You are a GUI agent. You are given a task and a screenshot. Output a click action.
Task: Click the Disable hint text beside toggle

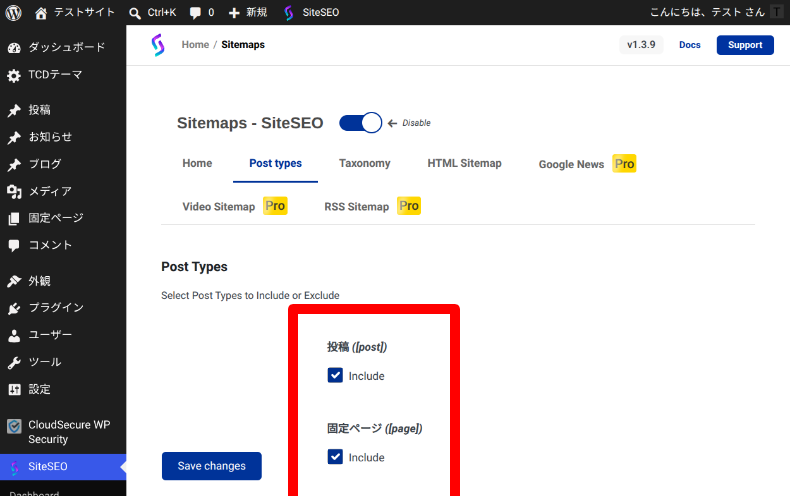click(x=416, y=123)
